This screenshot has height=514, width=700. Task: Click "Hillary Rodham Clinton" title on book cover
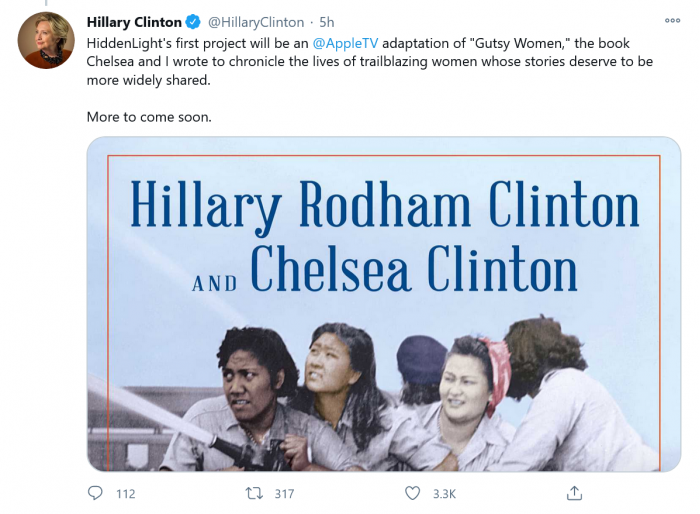click(x=384, y=208)
